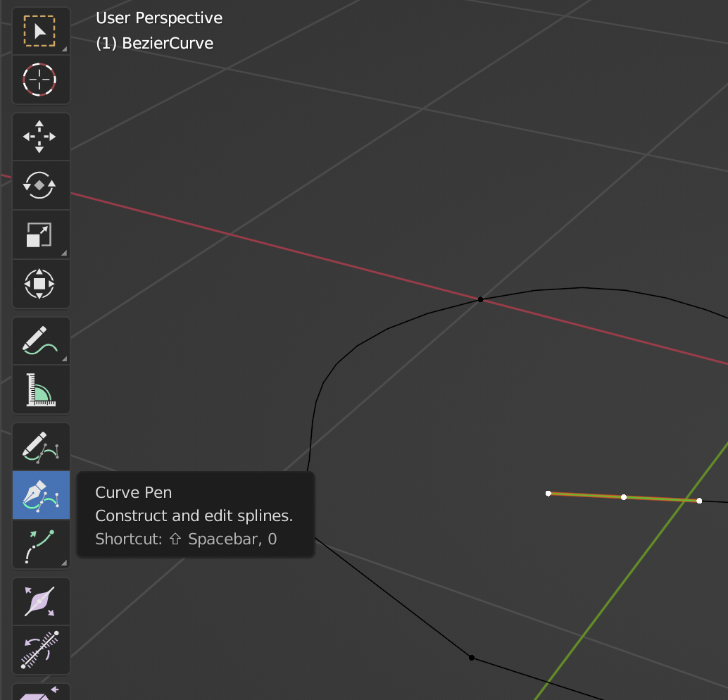This screenshot has width=728, height=700.
Task: Open the Measure ruler tool
Action: pyautogui.click(x=41, y=389)
